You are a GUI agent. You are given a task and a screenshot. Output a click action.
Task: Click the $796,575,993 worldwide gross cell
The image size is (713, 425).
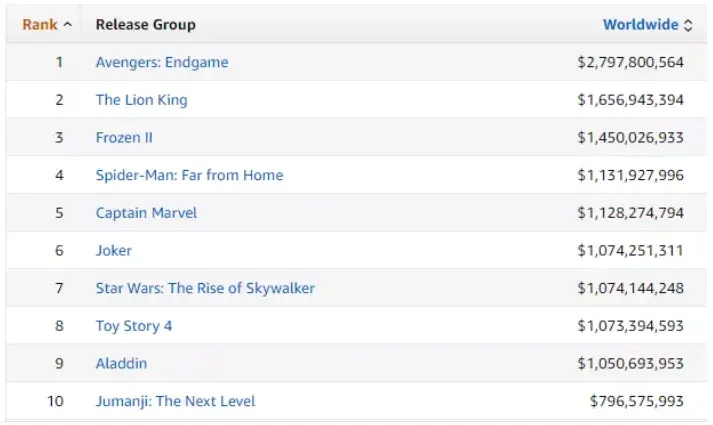(636, 401)
